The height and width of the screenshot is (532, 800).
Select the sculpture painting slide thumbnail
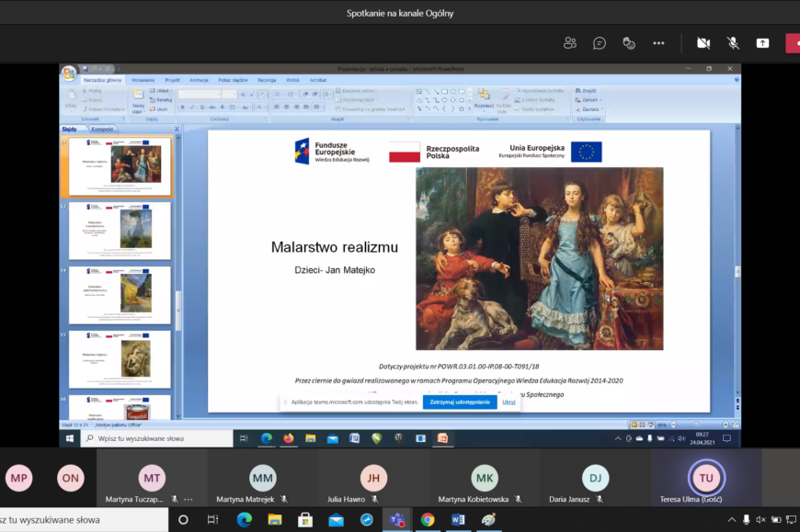point(120,359)
